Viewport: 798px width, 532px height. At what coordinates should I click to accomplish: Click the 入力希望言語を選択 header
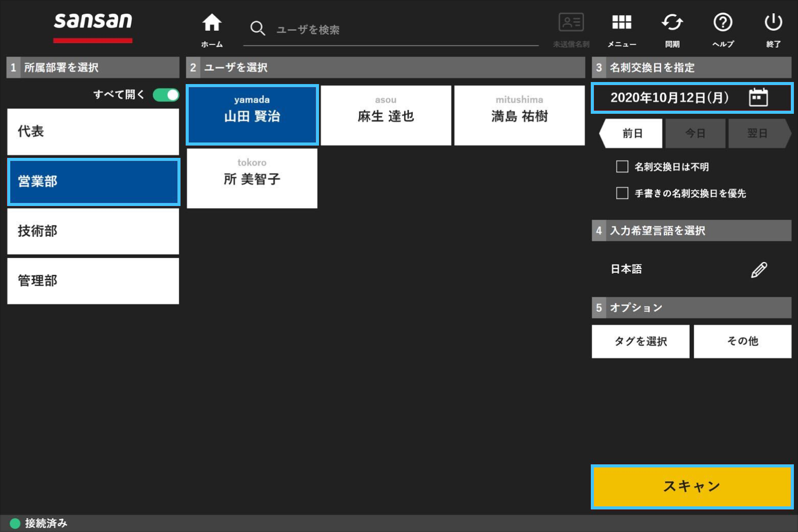pyautogui.click(x=691, y=231)
